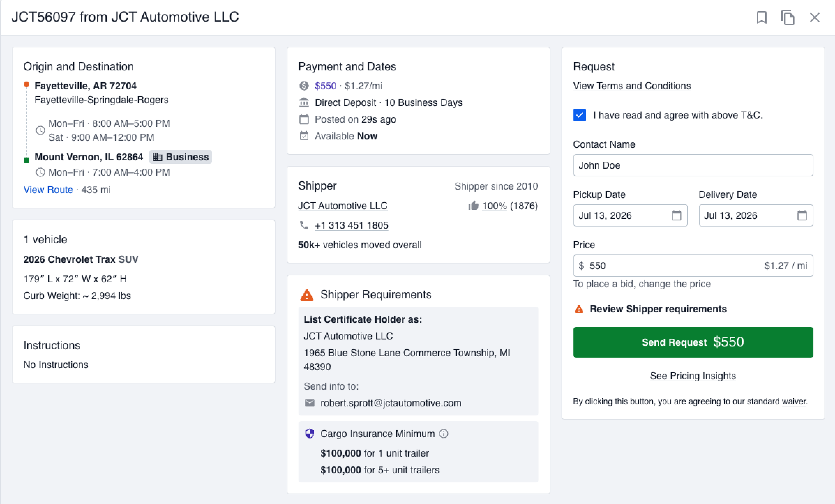This screenshot has width=835, height=504.
Task: Open View Terms and Conditions link
Action: pos(632,86)
